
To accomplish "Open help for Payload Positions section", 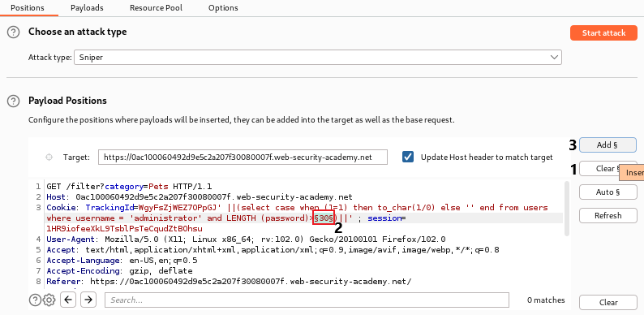I will (x=14, y=101).
